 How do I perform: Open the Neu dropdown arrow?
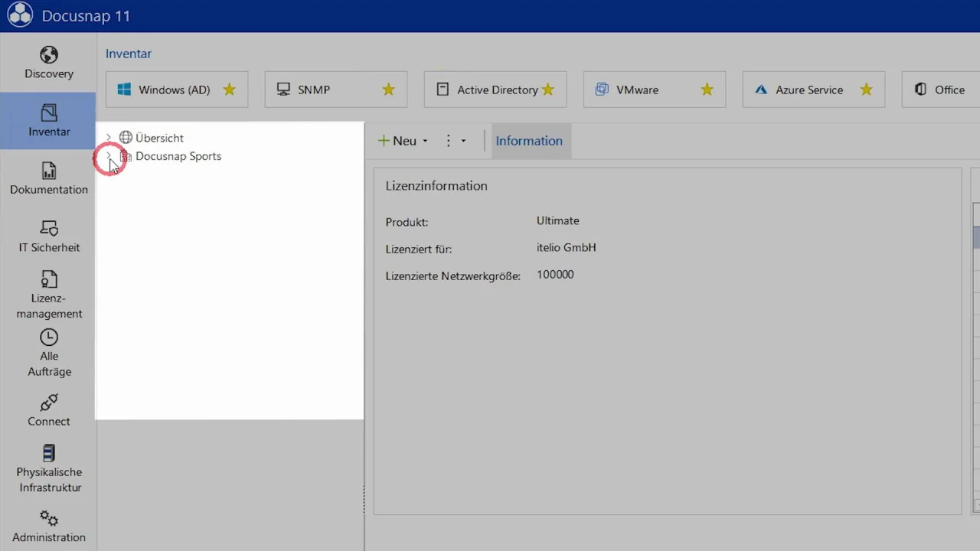pos(425,141)
